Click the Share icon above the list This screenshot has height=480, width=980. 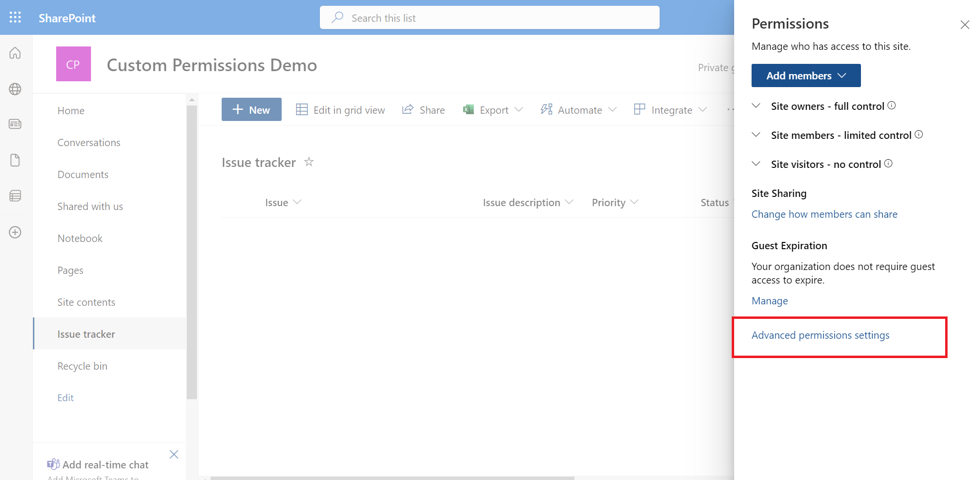423,109
